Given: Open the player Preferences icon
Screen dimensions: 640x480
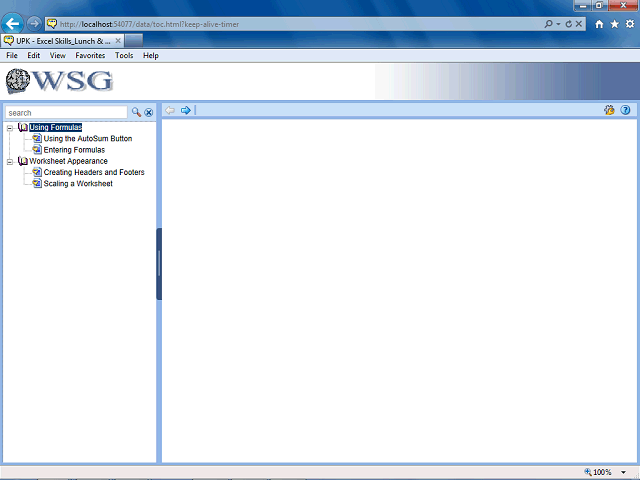Looking at the screenshot, I should pos(609,110).
